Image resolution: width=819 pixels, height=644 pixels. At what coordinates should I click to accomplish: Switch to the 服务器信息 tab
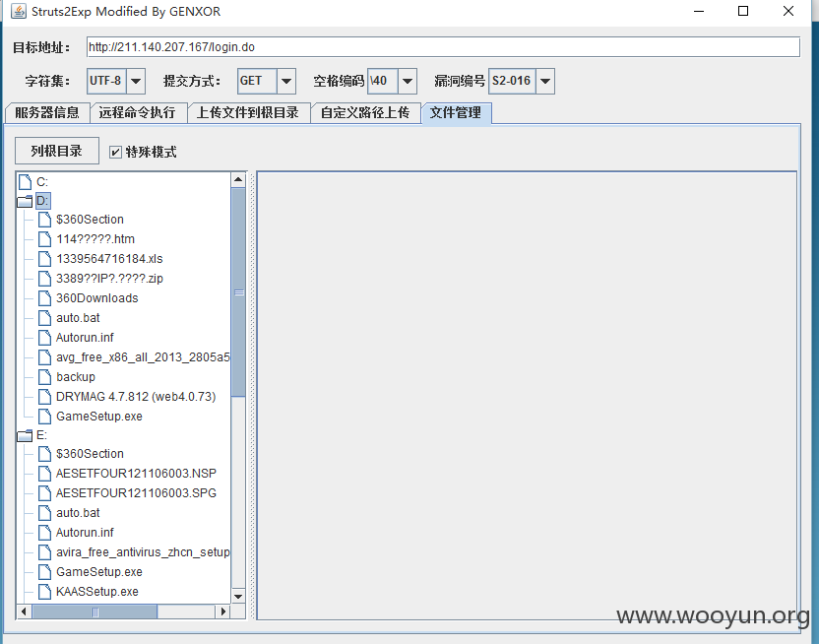(x=47, y=113)
